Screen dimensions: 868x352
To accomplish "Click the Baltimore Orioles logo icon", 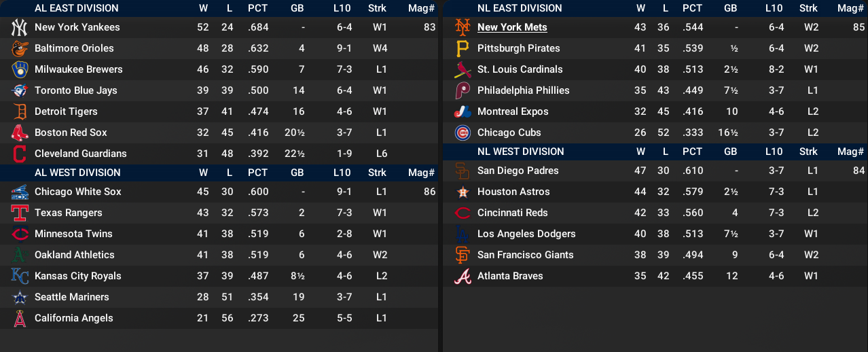I will [19, 49].
